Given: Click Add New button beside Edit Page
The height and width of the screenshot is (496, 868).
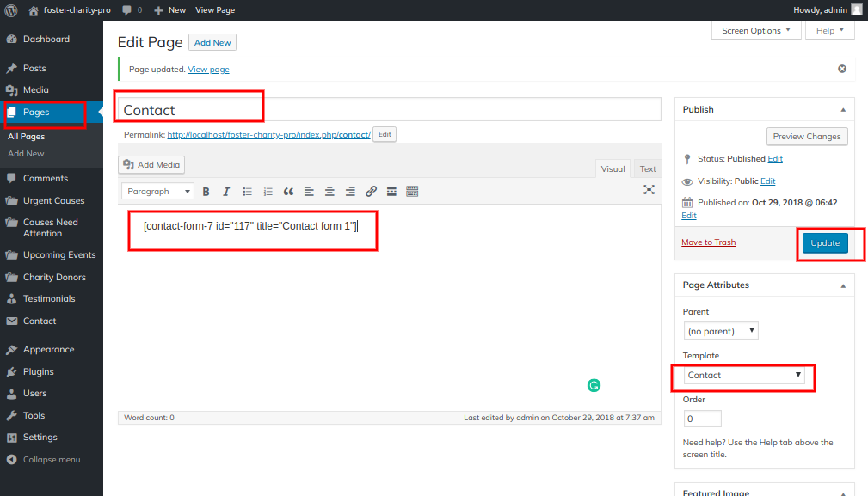Looking at the screenshot, I should point(212,42).
